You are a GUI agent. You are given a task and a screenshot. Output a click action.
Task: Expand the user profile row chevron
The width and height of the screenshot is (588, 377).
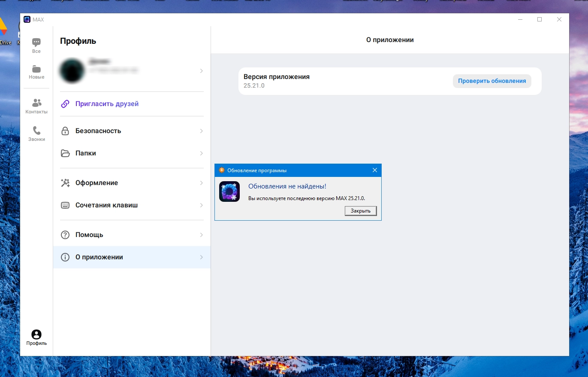[202, 71]
